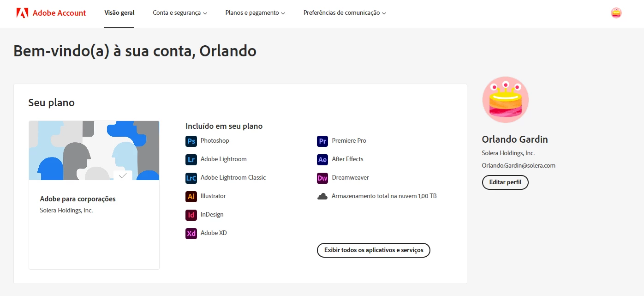Open profile avatar in top bar

tap(616, 13)
